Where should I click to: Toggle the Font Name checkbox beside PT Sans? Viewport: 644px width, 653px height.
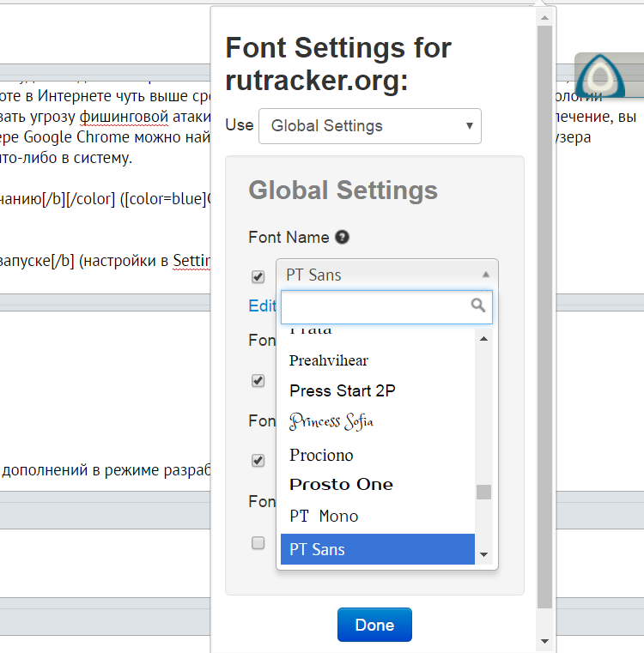point(258,276)
